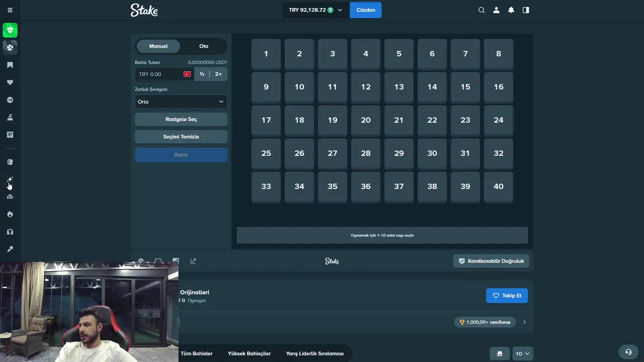Expand the ramXerox leaderboard chevron

tap(524, 322)
